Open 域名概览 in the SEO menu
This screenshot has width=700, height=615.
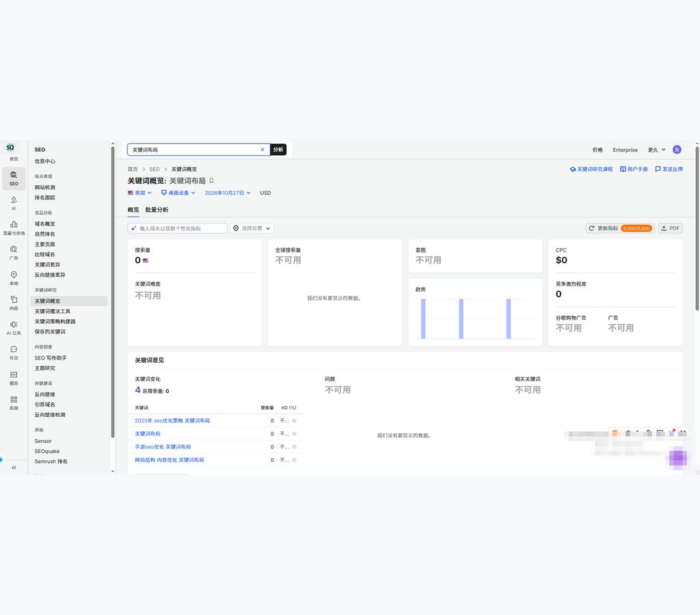click(44, 223)
